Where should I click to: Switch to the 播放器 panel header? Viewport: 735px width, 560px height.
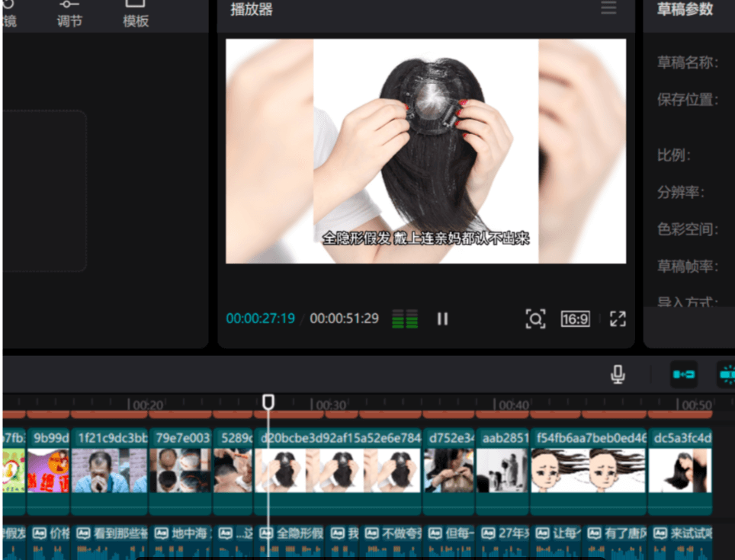pos(252,10)
